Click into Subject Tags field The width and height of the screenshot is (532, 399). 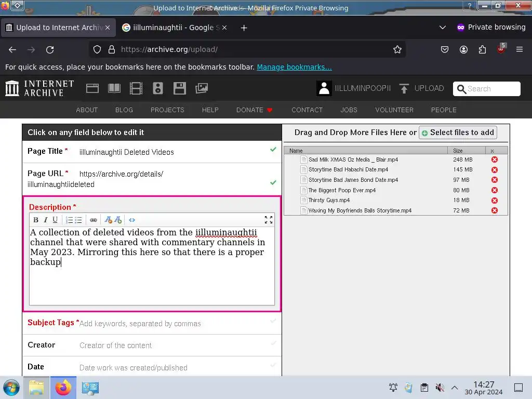[x=152, y=323]
